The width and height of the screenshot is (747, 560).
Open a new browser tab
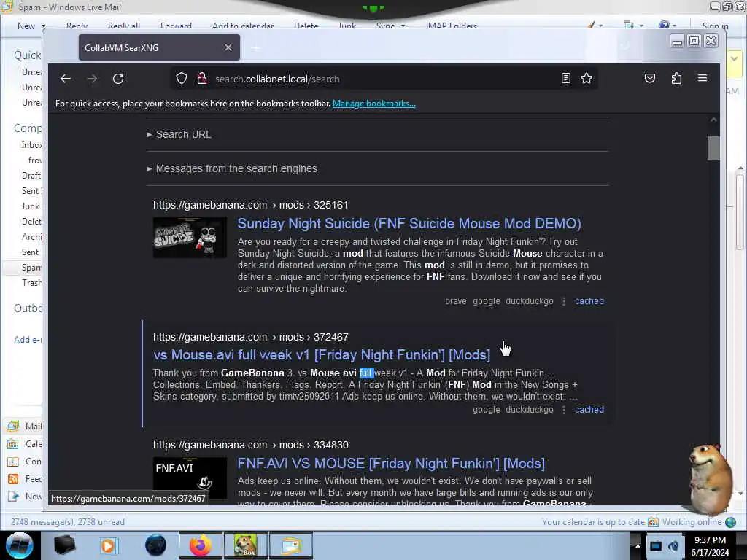coord(256,48)
